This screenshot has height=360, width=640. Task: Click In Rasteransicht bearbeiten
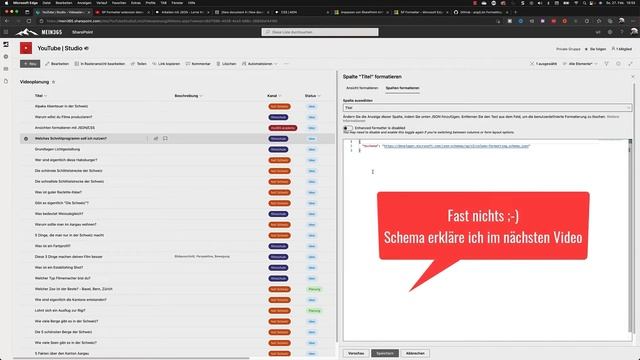(x=100, y=64)
